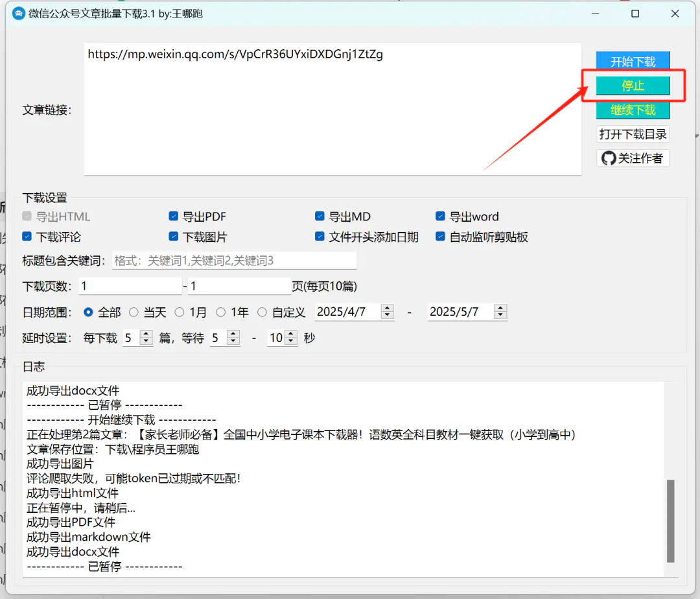Click the 2025/4/7 start date field
Screen dimensions: 700x599
(x=348, y=312)
